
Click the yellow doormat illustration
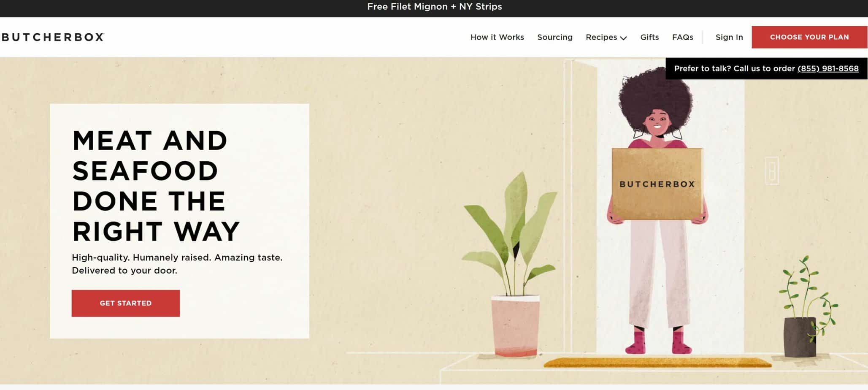(x=657, y=362)
